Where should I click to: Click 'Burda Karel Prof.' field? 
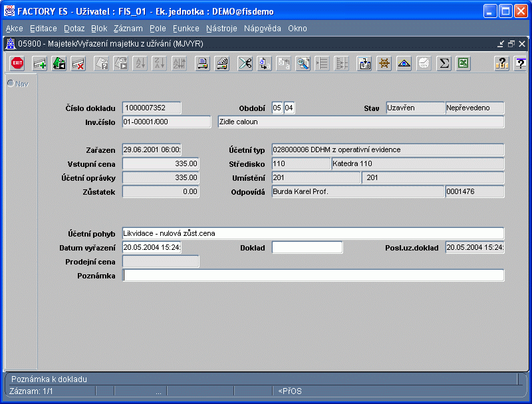358,191
